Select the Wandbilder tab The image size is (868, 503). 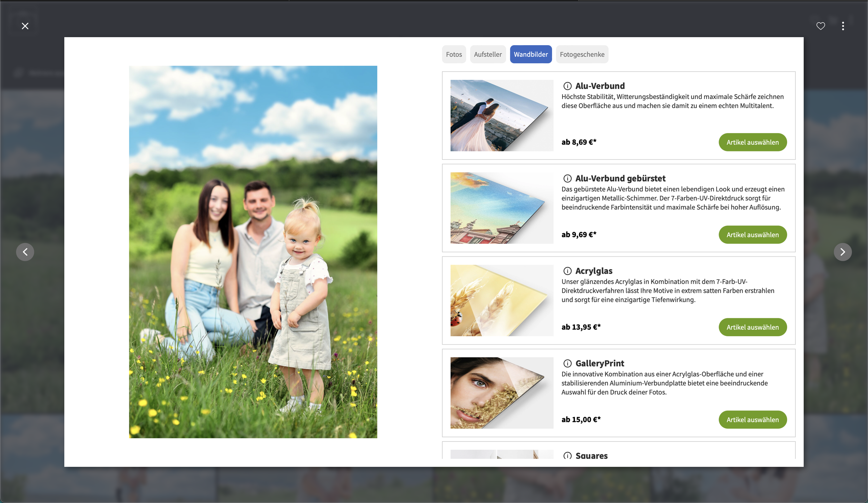[531, 54]
